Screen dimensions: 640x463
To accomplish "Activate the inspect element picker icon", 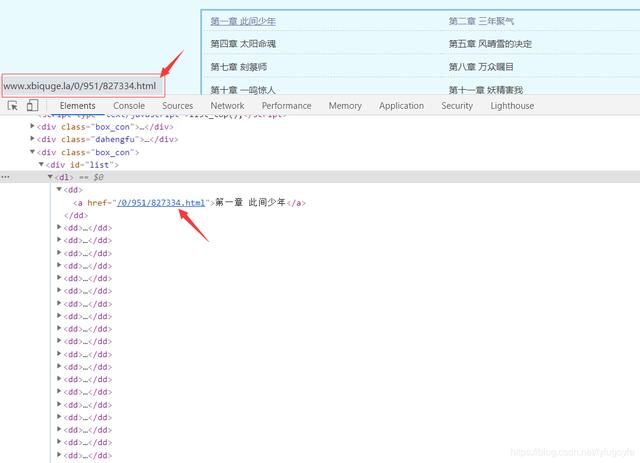I will [x=13, y=106].
